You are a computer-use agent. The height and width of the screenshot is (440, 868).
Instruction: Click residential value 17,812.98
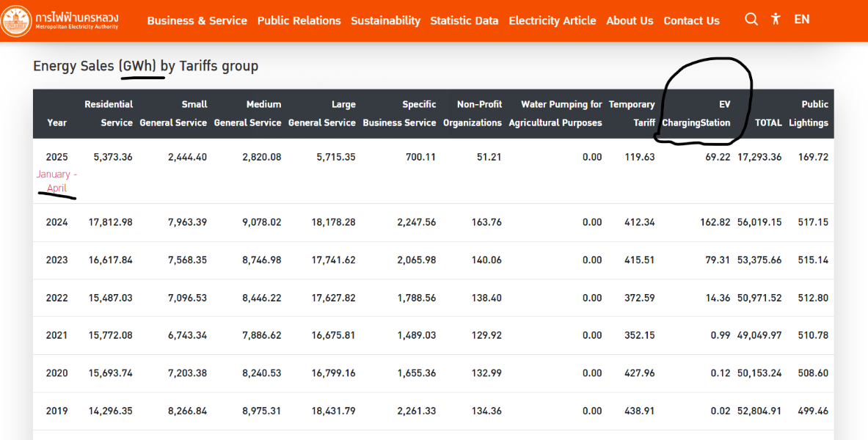pos(111,222)
